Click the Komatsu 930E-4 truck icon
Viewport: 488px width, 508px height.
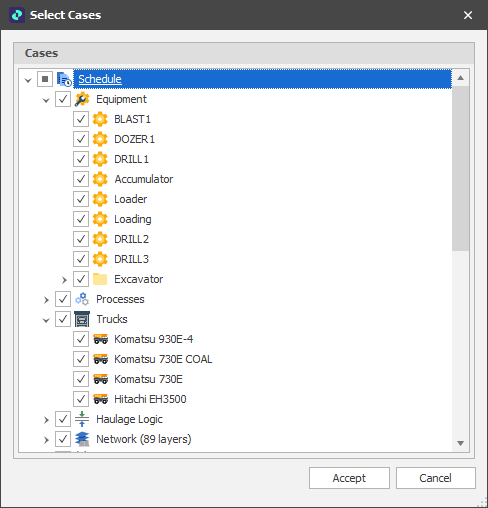pyautogui.click(x=100, y=339)
